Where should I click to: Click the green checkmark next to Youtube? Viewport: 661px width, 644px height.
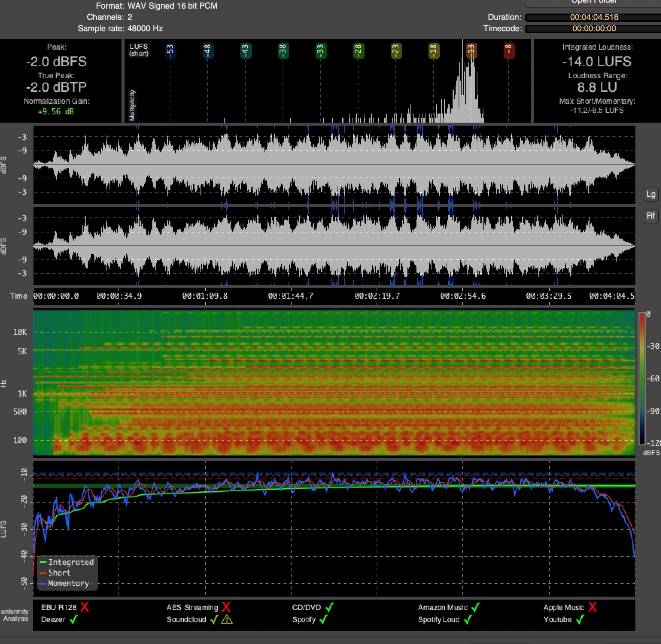580,619
